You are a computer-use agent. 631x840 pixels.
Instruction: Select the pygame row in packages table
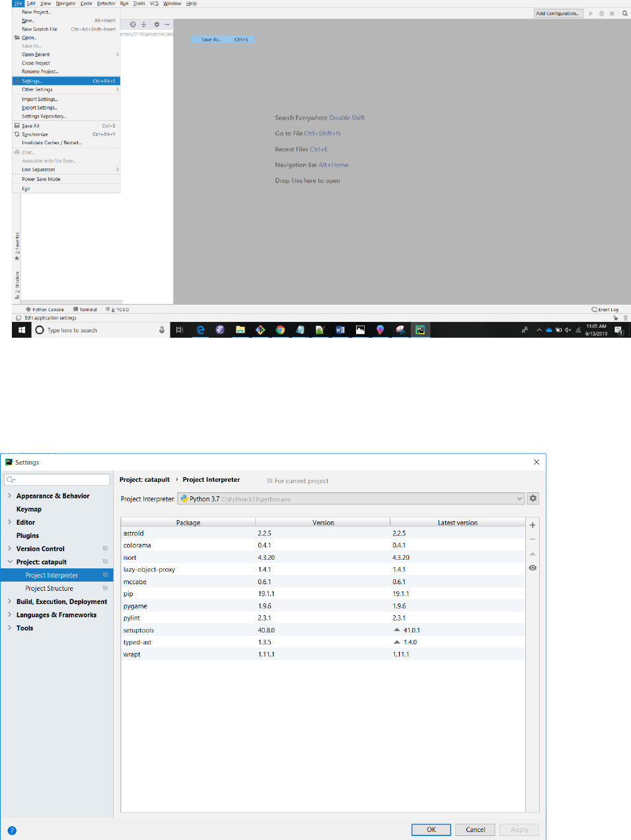(x=323, y=606)
